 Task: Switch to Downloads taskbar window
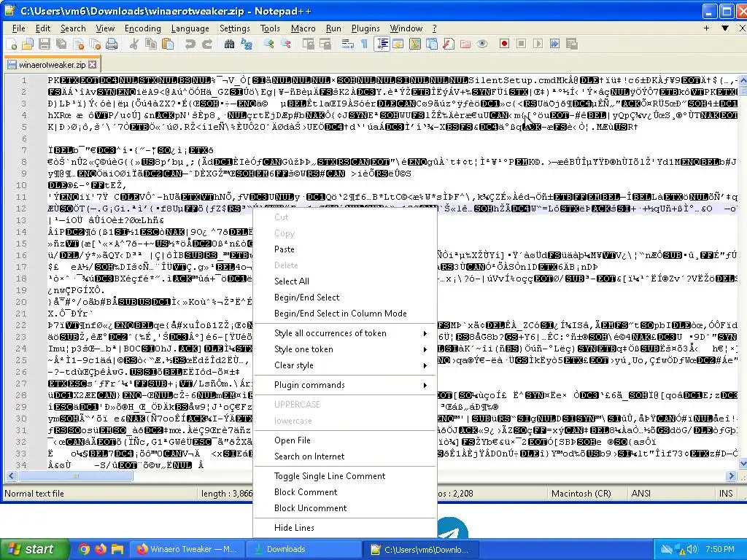click(x=305, y=549)
